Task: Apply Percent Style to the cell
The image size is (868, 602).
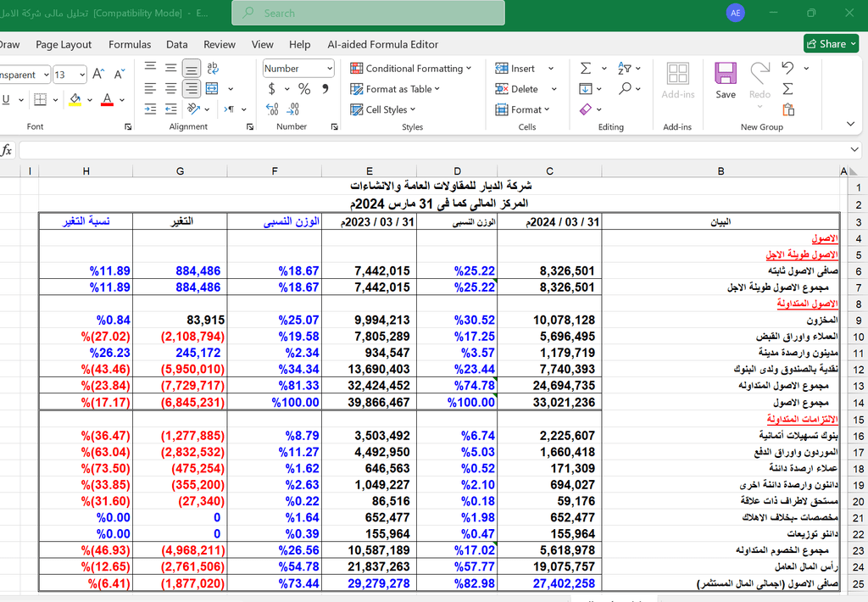Action: coord(303,89)
